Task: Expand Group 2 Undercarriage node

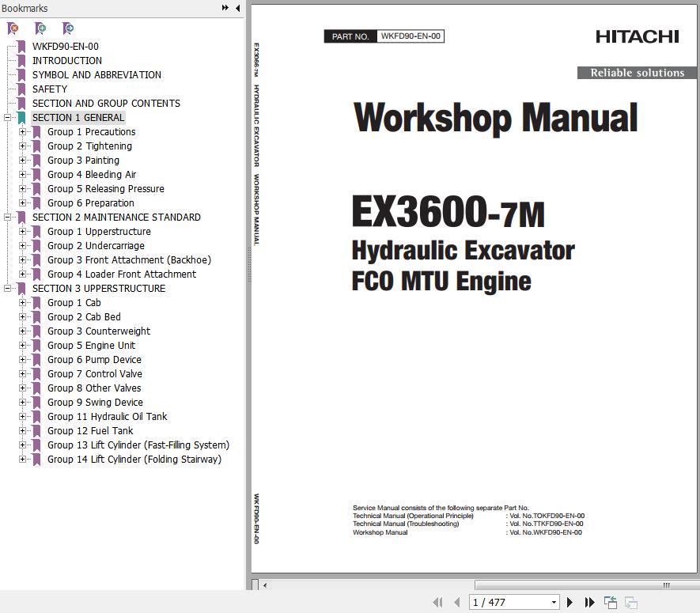Action: [x=22, y=245]
